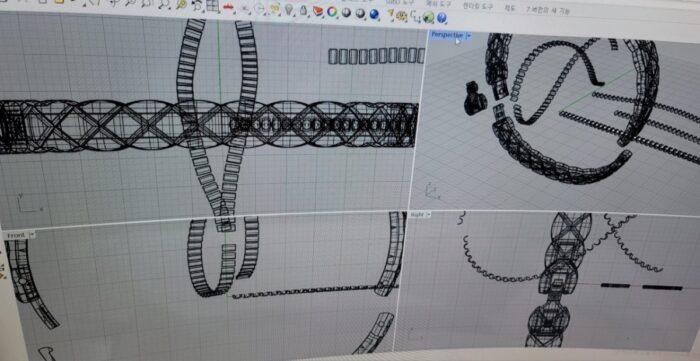This screenshot has width=700, height=361.
Task: Click the four-viewport layout grid icon
Action: [x=212, y=5]
